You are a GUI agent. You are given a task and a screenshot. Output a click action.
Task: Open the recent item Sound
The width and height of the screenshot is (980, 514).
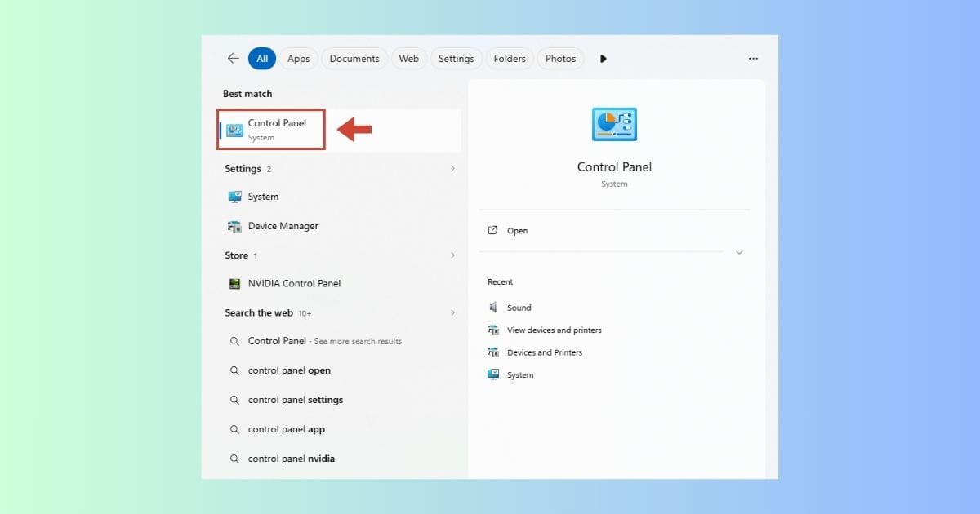[519, 308]
